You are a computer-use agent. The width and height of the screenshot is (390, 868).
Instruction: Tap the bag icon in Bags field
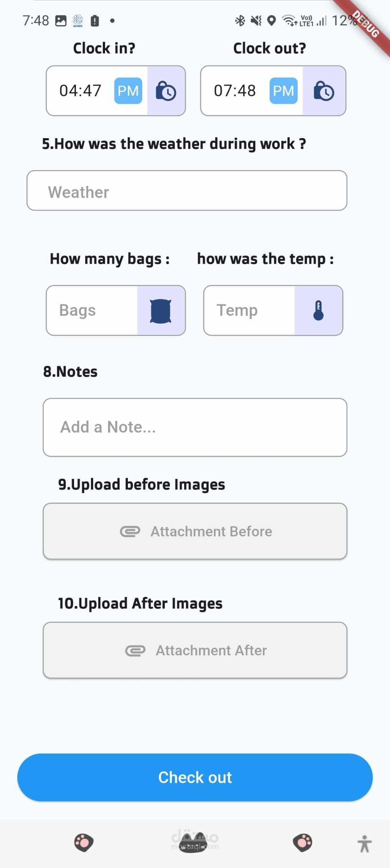(161, 311)
